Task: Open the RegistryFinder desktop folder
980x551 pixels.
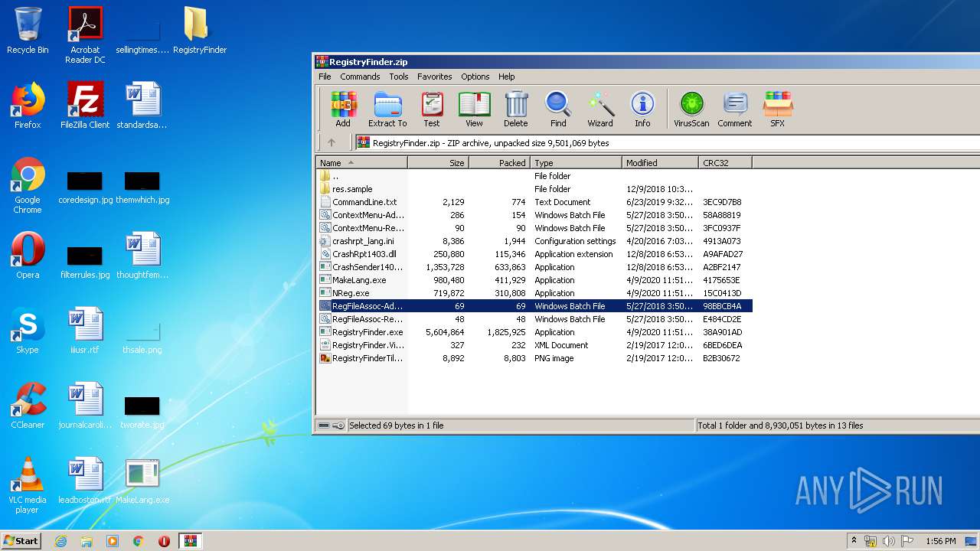Action: (199, 31)
